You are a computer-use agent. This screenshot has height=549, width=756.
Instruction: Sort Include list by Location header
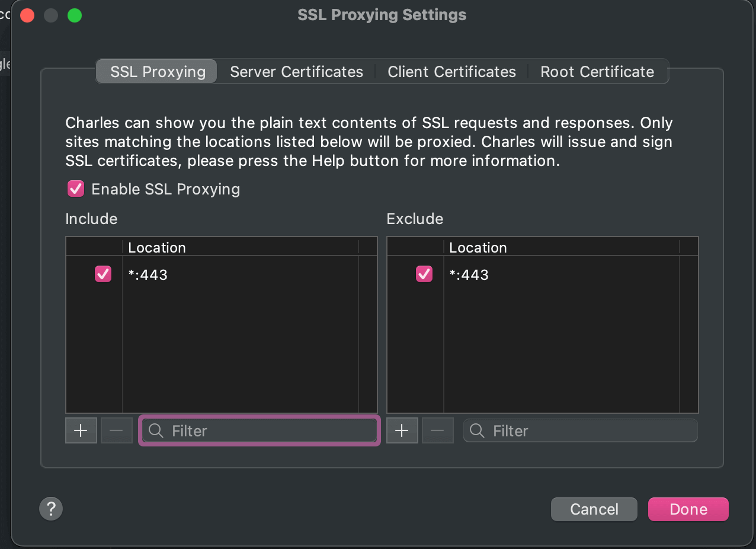(241, 247)
